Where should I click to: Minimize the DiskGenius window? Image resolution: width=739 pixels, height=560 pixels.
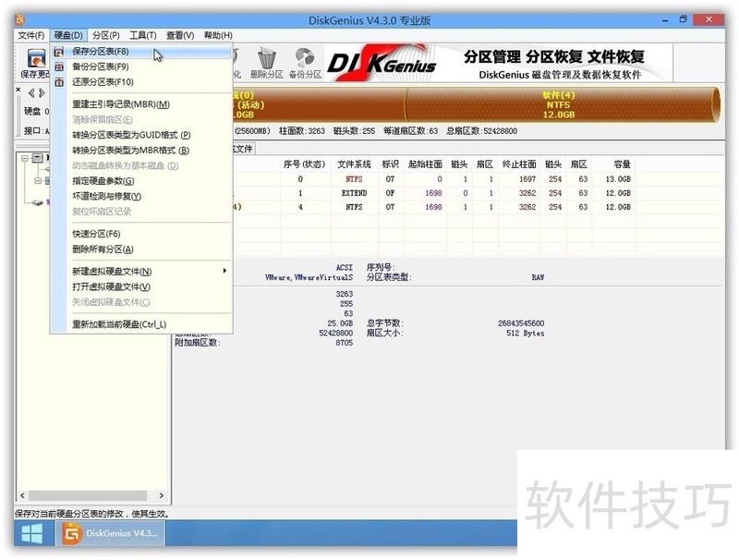pyautogui.click(x=665, y=20)
